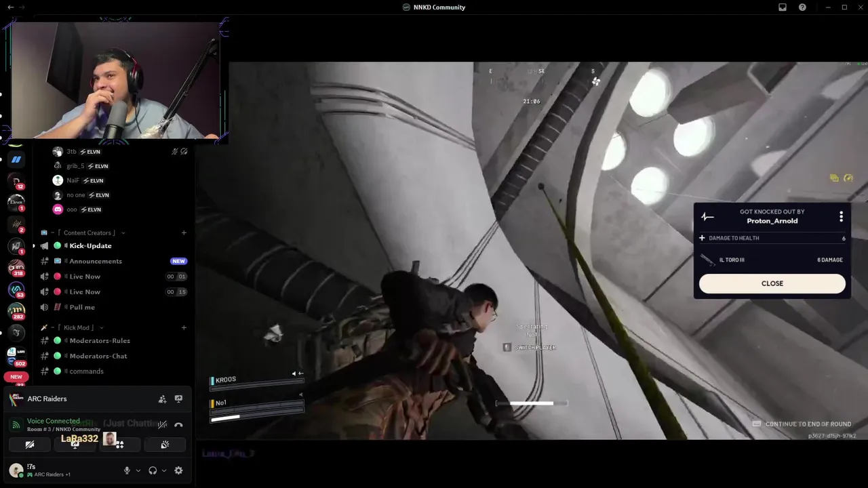Toggle camera on in voice panel
The height and width of the screenshot is (488, 868).
(30, 445)
